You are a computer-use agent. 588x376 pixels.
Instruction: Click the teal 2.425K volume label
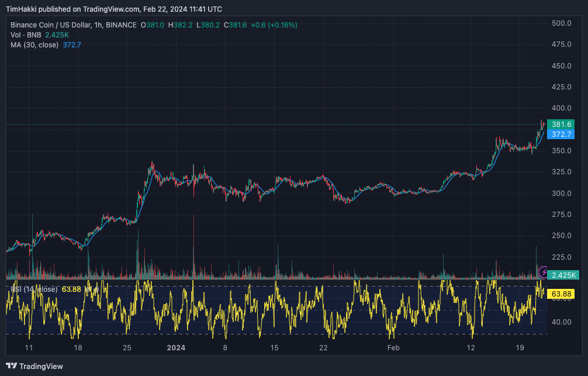click(x=562, y=275)
